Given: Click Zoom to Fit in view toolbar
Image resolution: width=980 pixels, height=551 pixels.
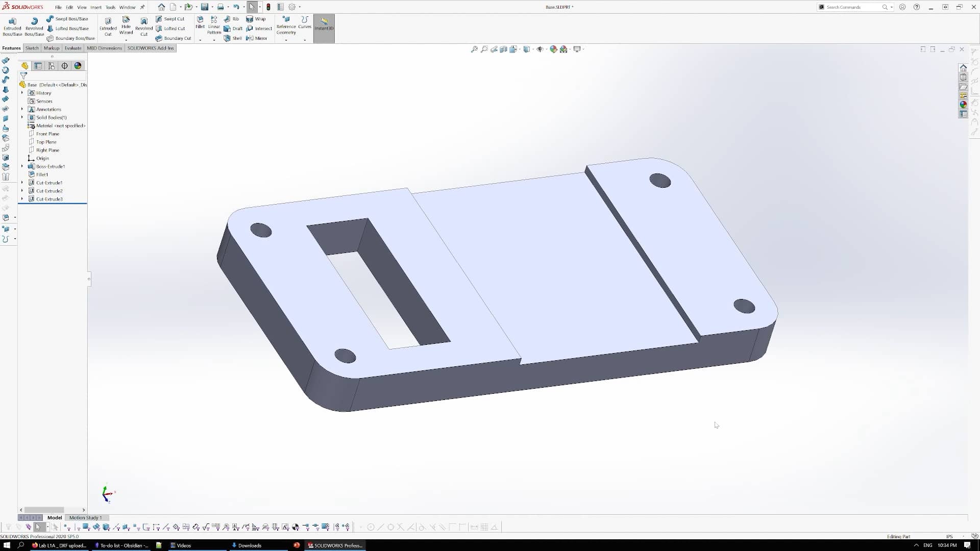Looking at the screenshot, I should tap(475, 49).
